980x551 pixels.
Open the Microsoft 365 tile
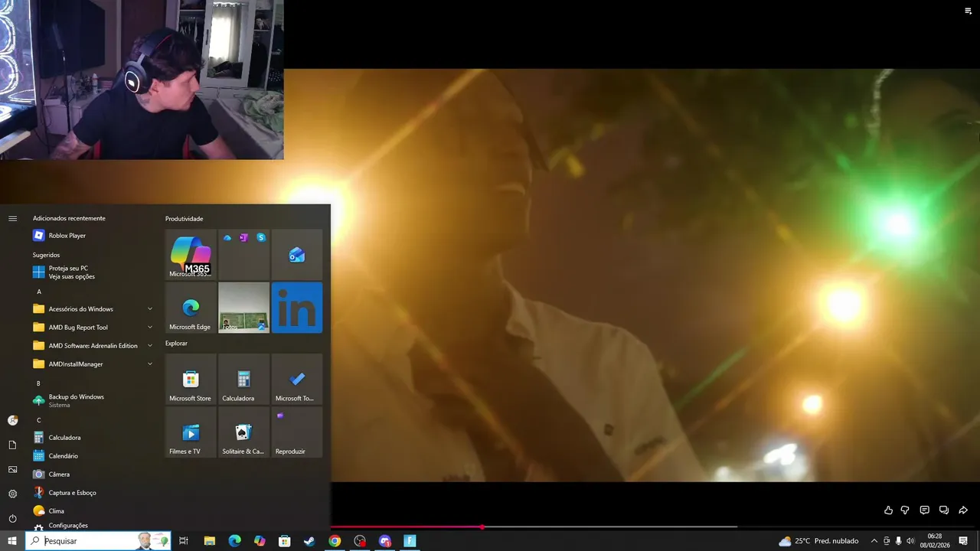click(191, 255)
